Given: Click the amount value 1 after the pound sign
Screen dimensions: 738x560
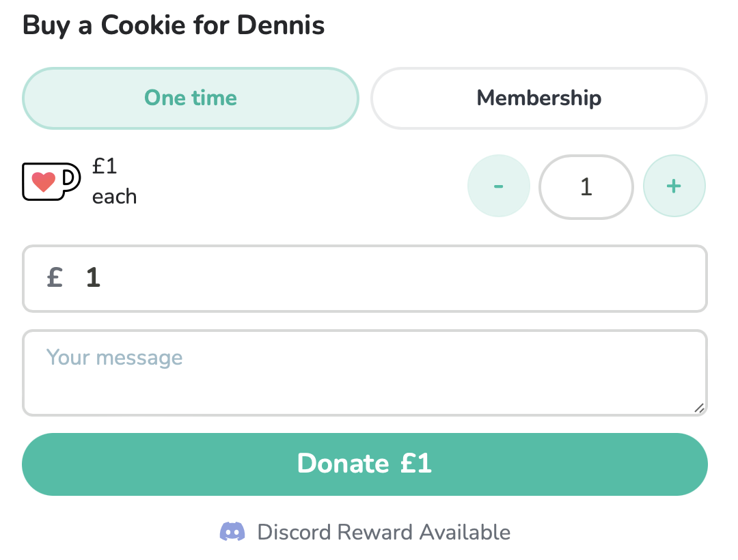Looking at the screenshot, I should tap(94, 278).
